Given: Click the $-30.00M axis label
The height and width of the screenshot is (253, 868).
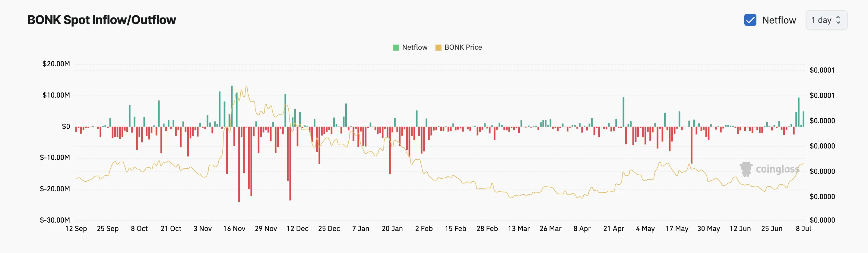Looking at the screenshot, I should tap(55, 220).
